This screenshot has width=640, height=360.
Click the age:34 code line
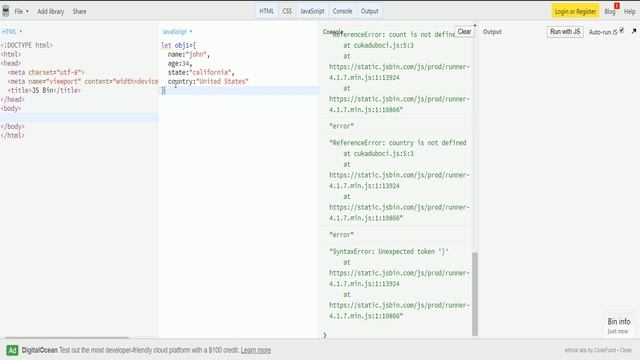point(180,63)
